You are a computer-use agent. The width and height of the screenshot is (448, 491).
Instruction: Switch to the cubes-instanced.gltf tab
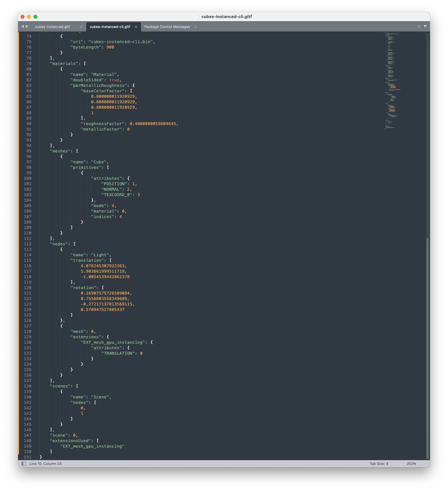tap(53, 27)
